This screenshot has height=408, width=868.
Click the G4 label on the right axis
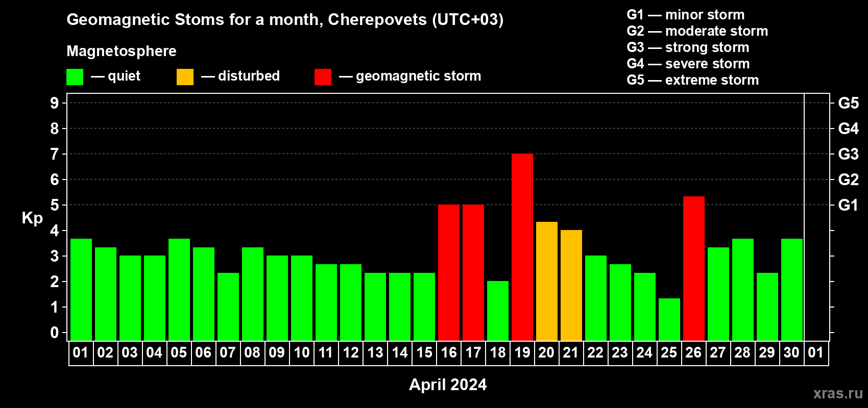[x=849, y=129]
